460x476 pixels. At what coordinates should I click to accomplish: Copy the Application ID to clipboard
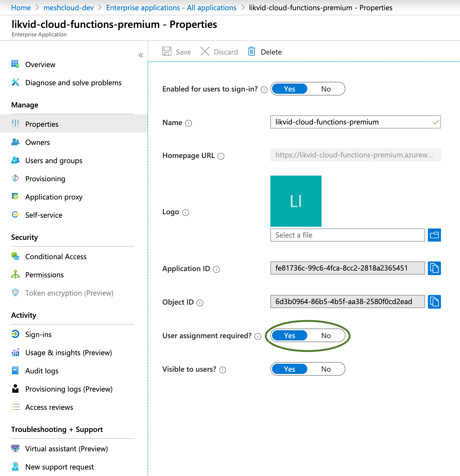pos(434,268)
